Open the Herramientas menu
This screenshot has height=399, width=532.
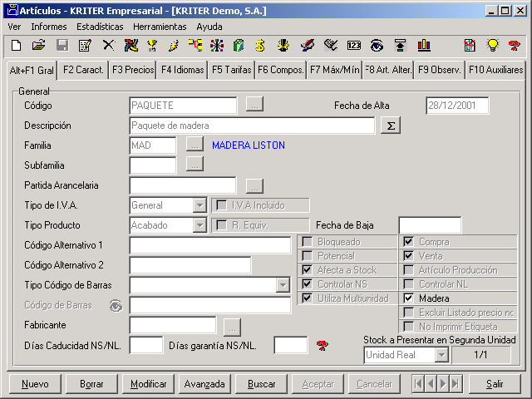[160, 27]
